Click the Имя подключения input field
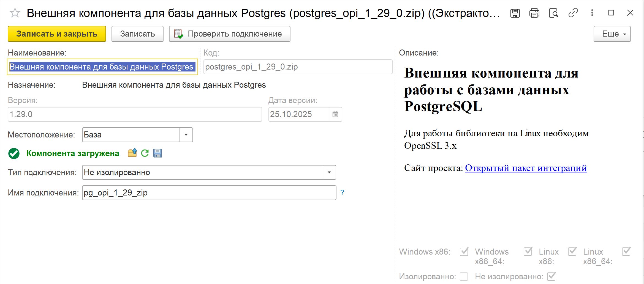 pyautogui.click(x=209, y=193)
